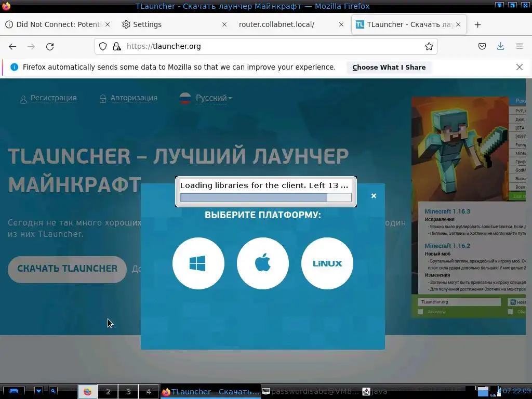532x399 pixels.
Task: Close the Did Not Connect tab
Action: point(107,24)
